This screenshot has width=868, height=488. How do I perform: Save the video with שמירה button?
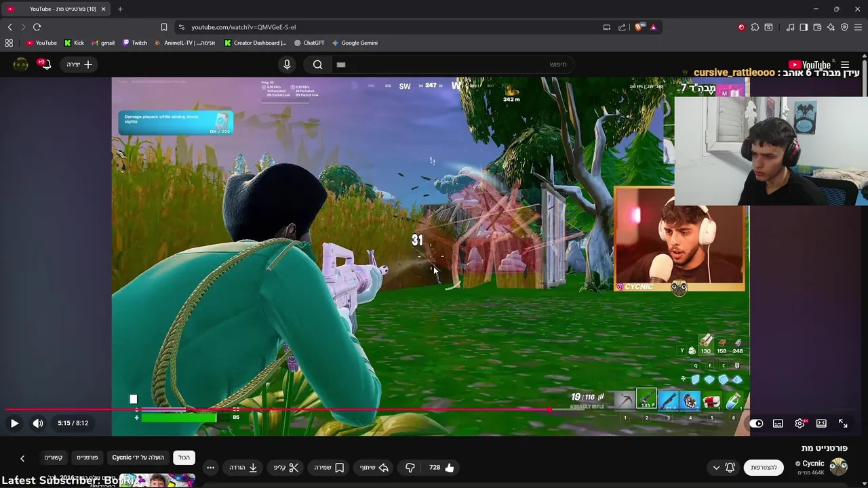pyautogui.click(x=329, y=468)
